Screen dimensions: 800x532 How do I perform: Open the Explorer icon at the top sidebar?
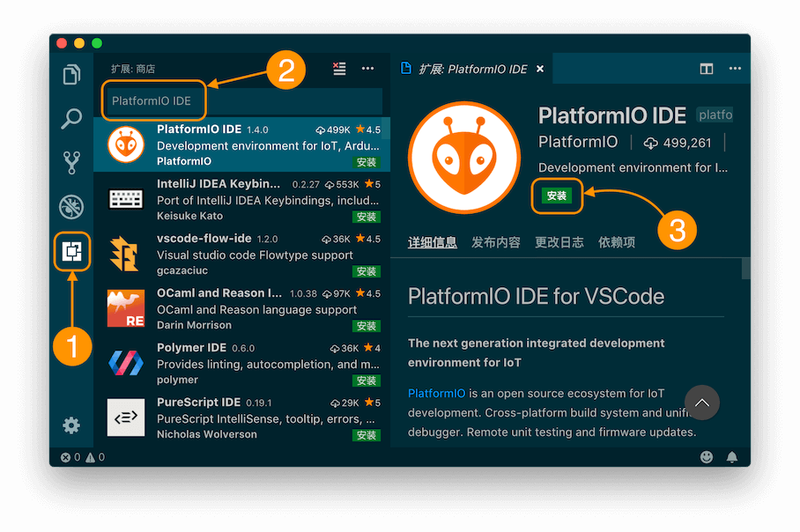point(70,75)
